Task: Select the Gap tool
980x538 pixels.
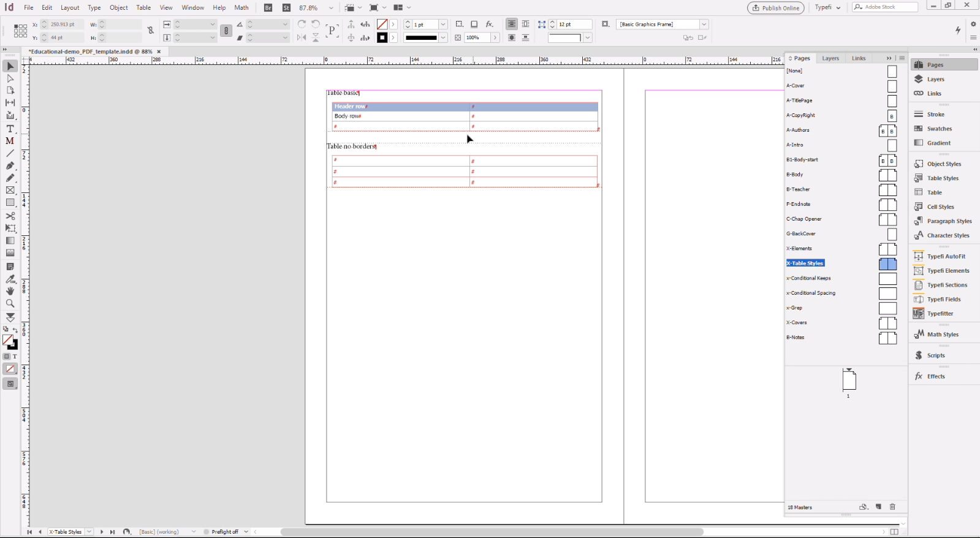Action: pyautogui.click(x=10, y=103)
